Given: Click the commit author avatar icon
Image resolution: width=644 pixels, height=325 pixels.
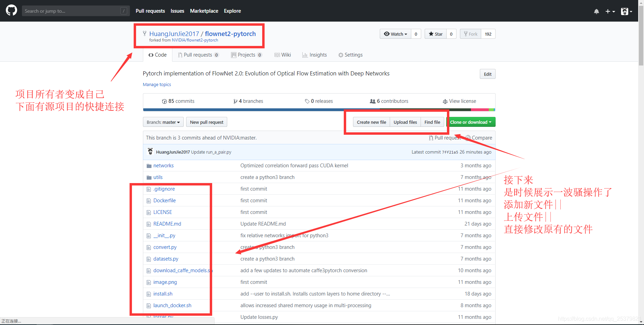Looking at the screenshot, I should pyautogui.click(x=150, y=152).
